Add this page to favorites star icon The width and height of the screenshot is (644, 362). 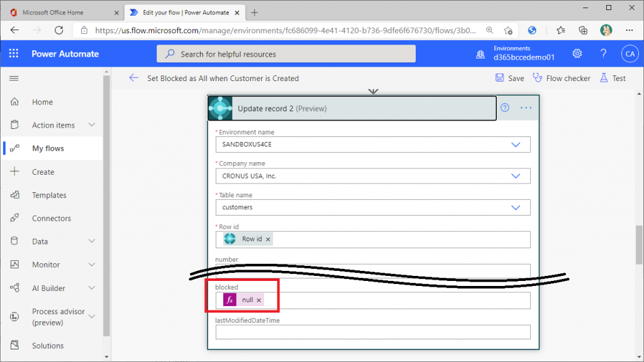coord(508,30)
